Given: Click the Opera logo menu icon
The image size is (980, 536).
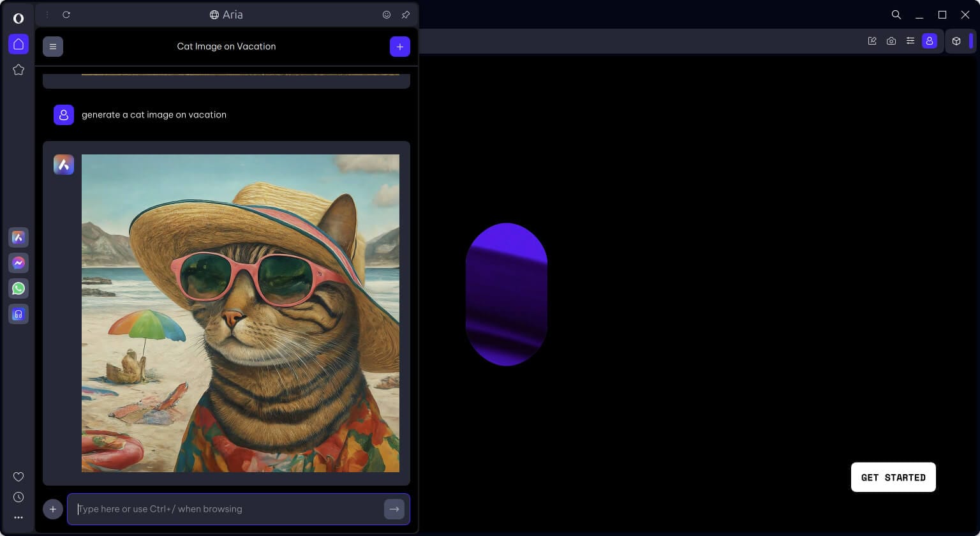Looking at the screenshot, I should point(19,18).
